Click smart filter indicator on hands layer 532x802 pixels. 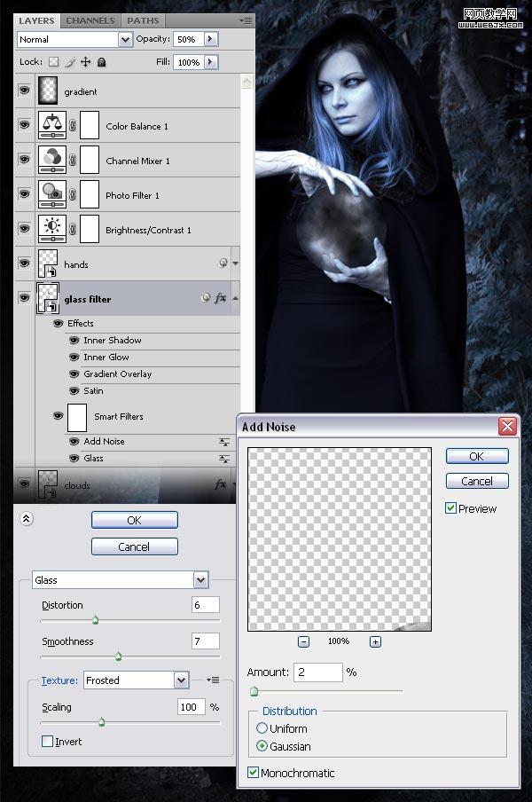pos(223,263)
